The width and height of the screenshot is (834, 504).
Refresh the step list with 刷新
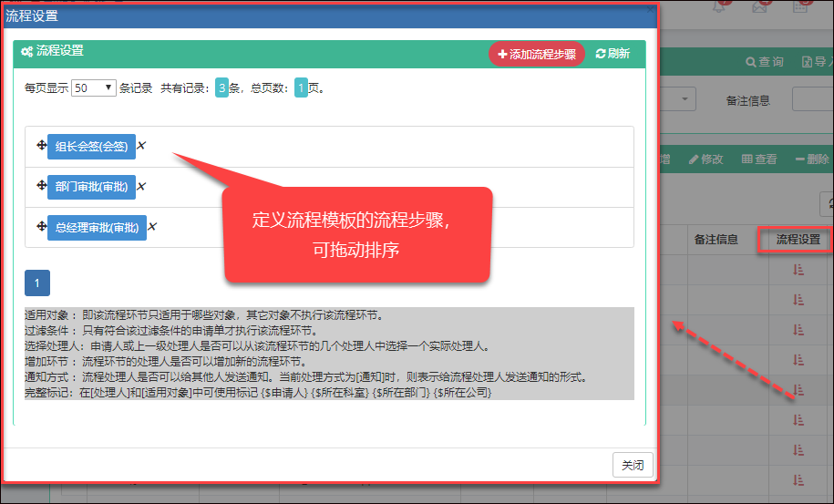coord(613,54)
